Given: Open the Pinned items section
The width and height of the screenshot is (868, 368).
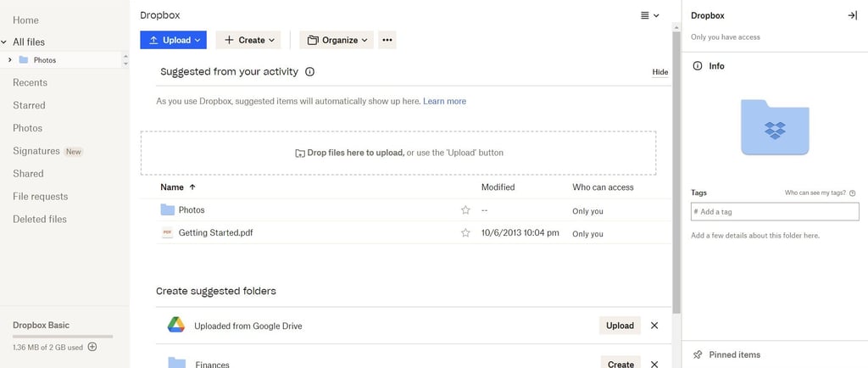Looking at the screenshot, I should pyautogui.click(x=735, y=354).
